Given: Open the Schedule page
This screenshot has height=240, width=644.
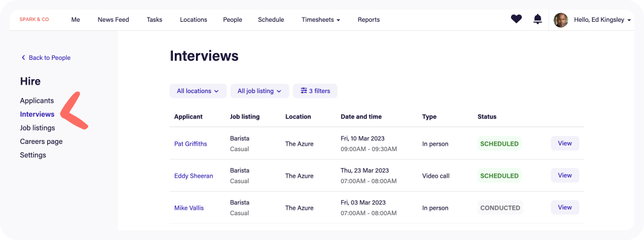Looking at the screenshot, I should pyautogui.click(x=271, y=20).
